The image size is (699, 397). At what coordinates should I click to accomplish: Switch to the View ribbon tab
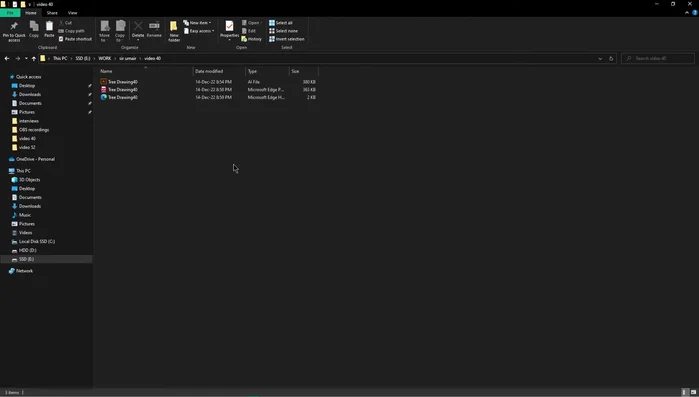pyautogui.click(x=72, y=13)
